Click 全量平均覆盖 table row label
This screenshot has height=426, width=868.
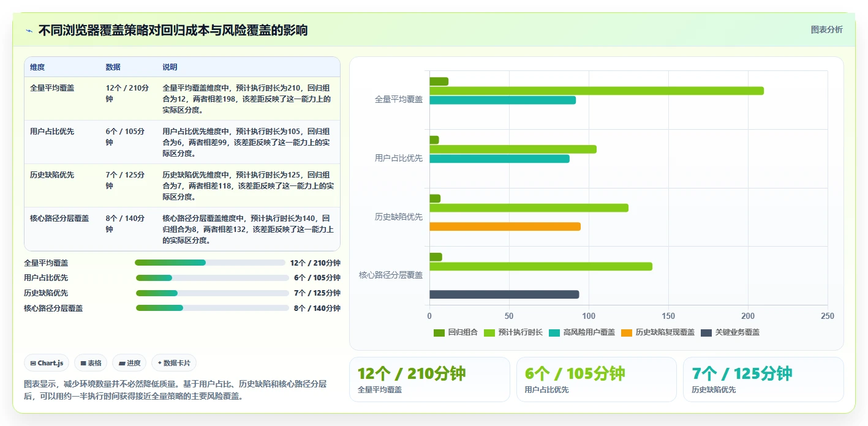(52, 88)
